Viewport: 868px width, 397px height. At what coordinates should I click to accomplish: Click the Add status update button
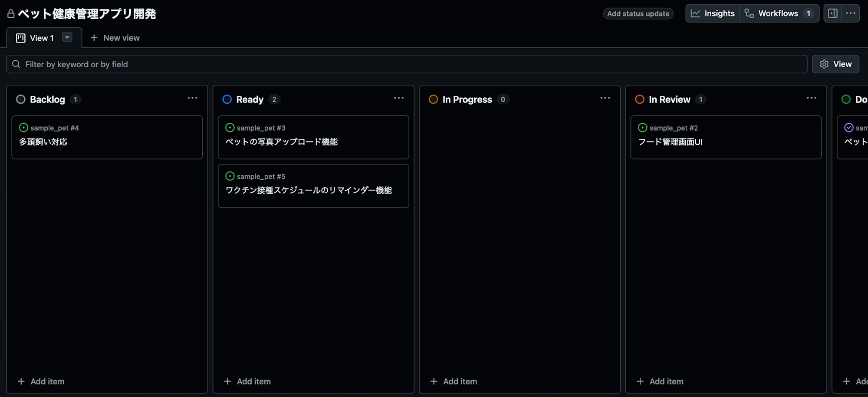point(638,13)
